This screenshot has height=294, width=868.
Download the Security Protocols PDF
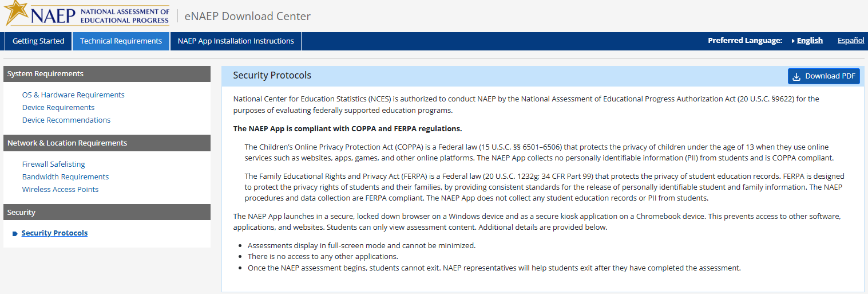click(824, 76)
